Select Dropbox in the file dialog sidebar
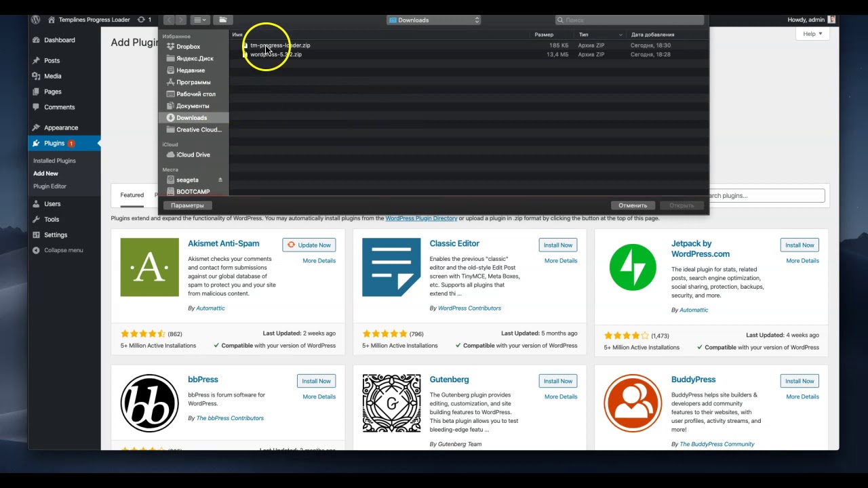 click(188, 47)
